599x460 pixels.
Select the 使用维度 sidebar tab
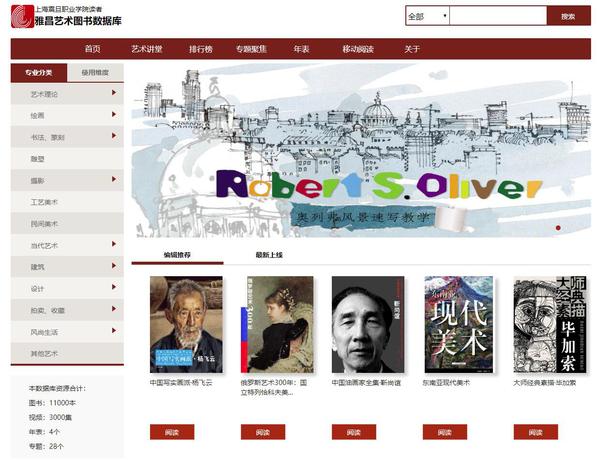tap(95, 73)
